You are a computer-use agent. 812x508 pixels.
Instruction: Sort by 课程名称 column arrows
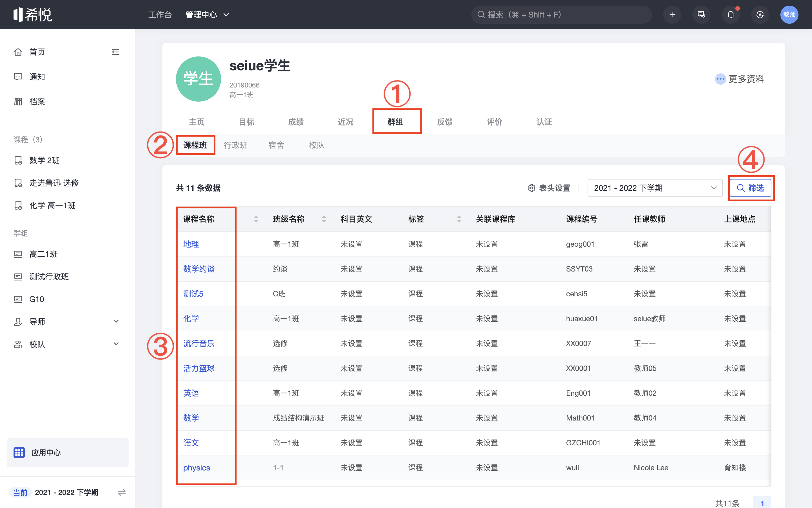[x=256, y=219]
